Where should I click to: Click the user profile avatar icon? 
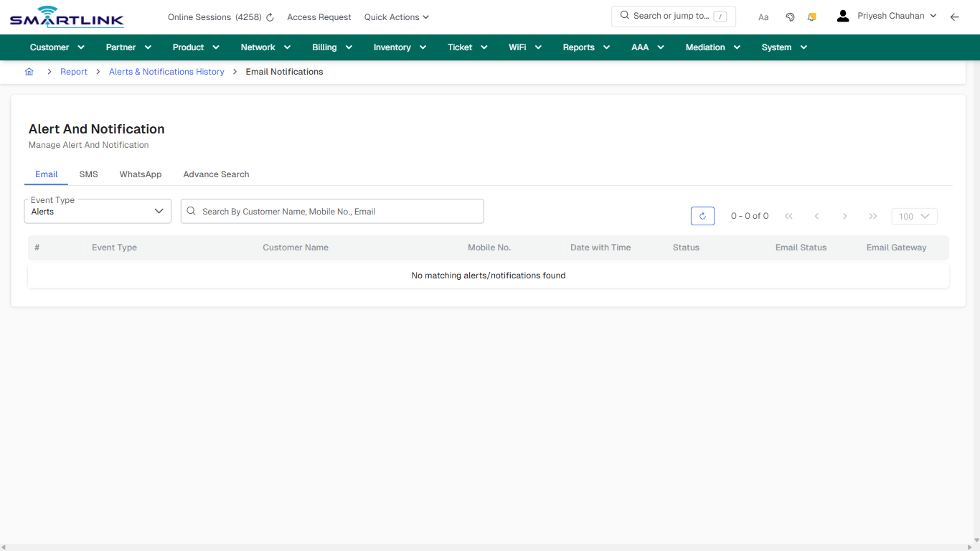(842, 15)
